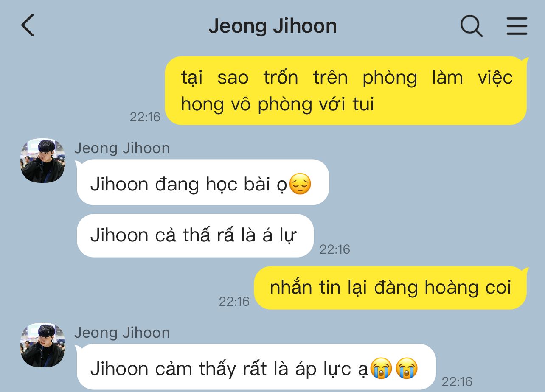Open the chat search magnifier icon

point(471,26)
